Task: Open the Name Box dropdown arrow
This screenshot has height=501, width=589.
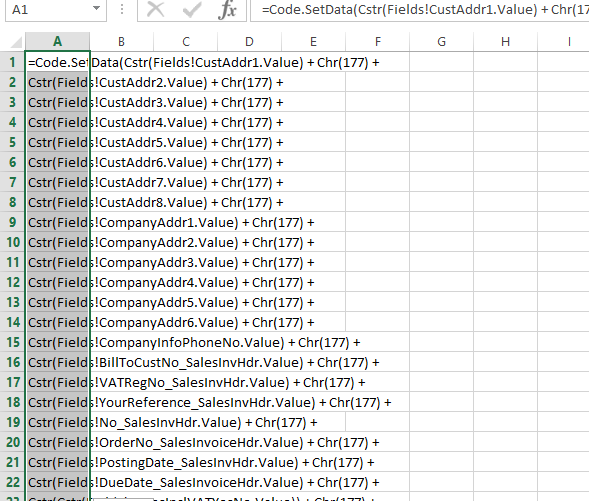Action: tap(97, 8)
